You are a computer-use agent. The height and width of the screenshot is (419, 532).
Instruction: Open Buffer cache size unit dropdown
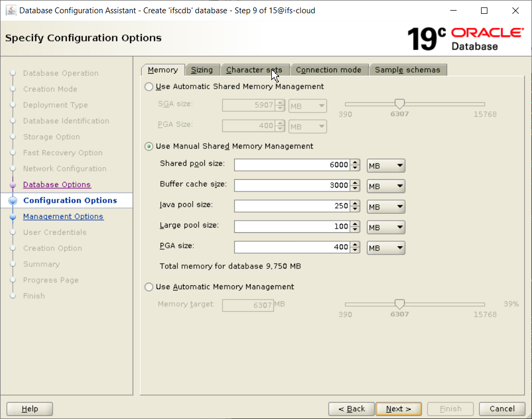[386, 186]
